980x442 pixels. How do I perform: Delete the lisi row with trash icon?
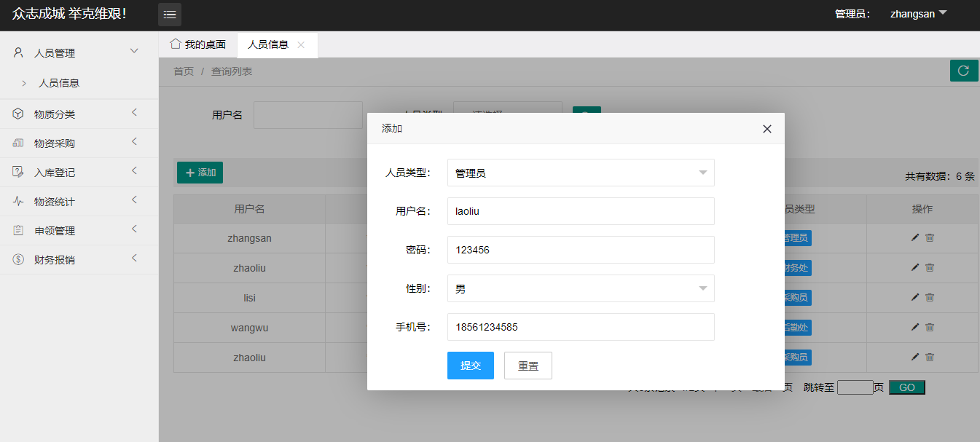click(x=930, y=297)
